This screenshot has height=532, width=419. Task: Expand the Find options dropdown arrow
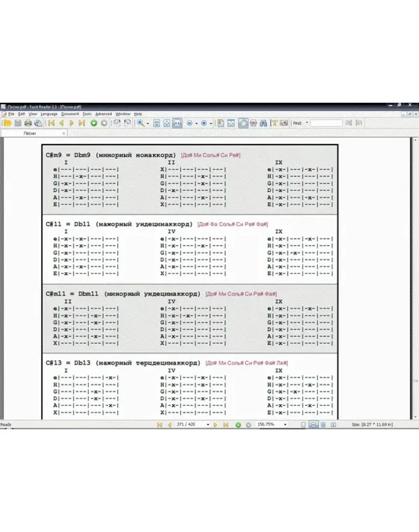307,123
